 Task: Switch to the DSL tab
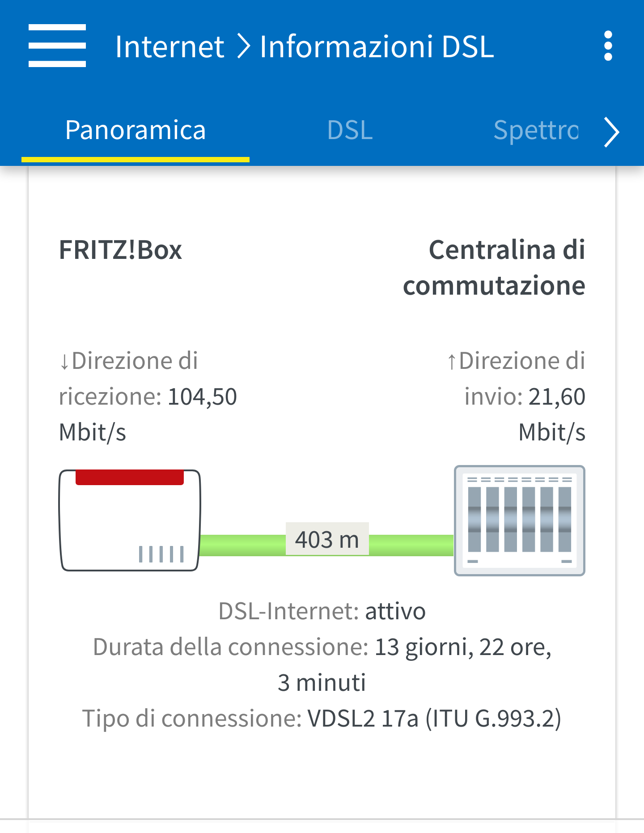click(350, 130)
